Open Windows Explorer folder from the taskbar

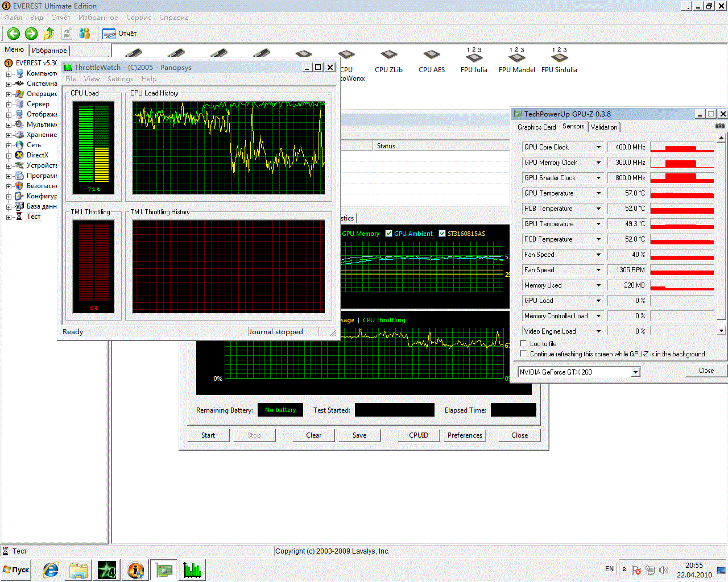(78, 570)
